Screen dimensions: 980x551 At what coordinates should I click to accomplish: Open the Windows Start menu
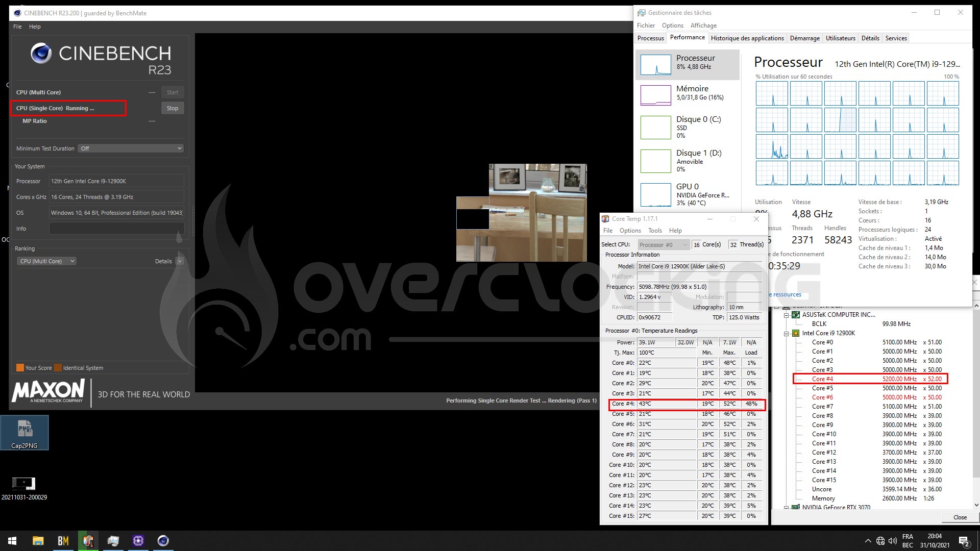pos(12,541)
